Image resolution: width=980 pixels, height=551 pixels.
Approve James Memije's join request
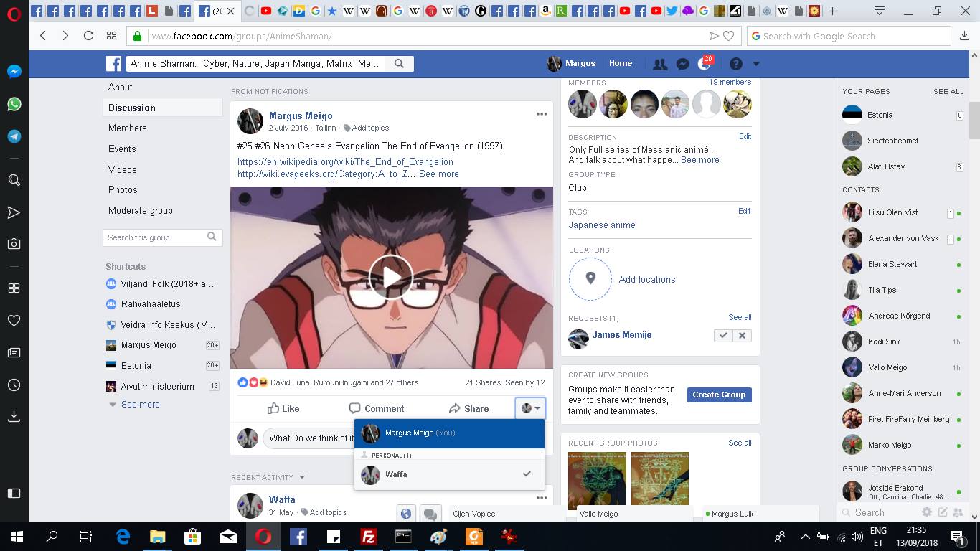[723, 335]
